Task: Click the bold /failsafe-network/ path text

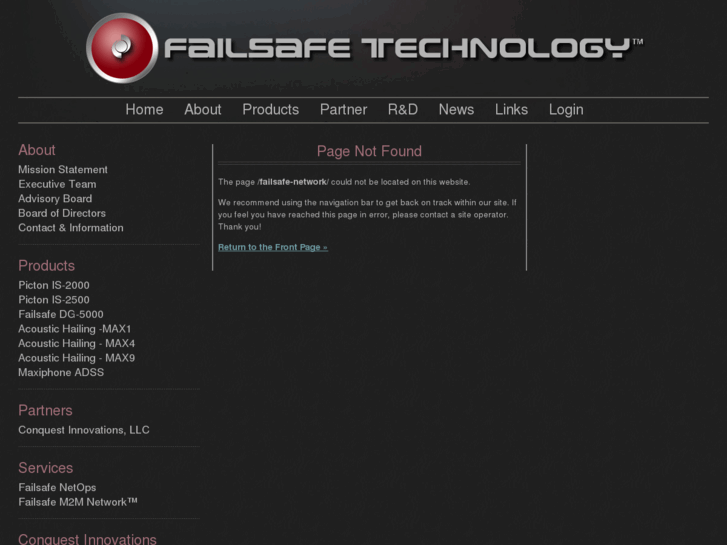Action: [x=293, y=182]
